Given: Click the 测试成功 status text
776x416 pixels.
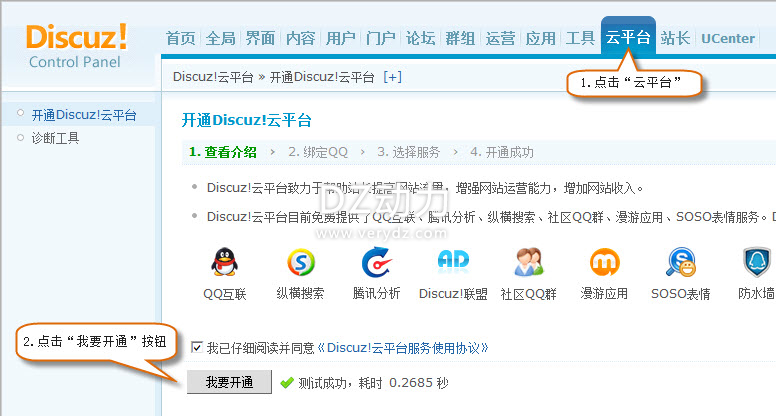Looking at the screenshot, I should tap(373, 383).
